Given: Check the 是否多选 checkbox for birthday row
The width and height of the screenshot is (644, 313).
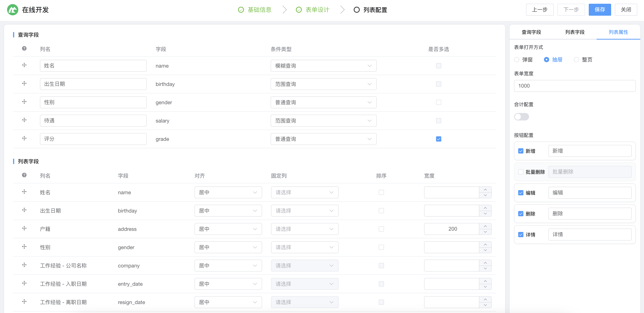Looking at the screenshot, I should [438, 84].
